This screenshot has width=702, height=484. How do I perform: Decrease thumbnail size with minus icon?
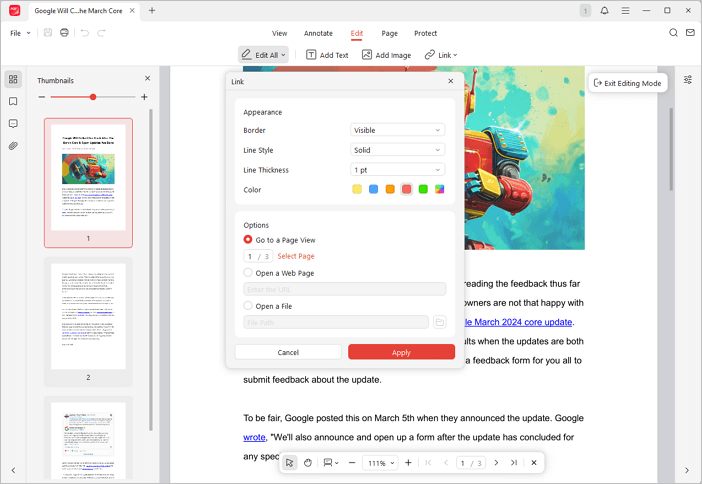(x=42, y=97)
